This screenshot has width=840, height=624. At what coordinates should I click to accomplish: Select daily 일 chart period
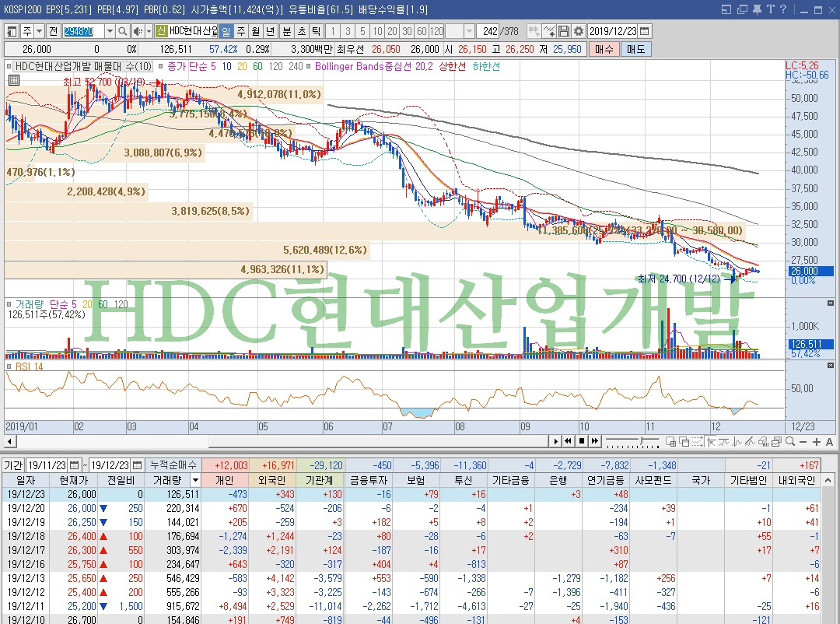pyautogui.click(x=226, y=31)
